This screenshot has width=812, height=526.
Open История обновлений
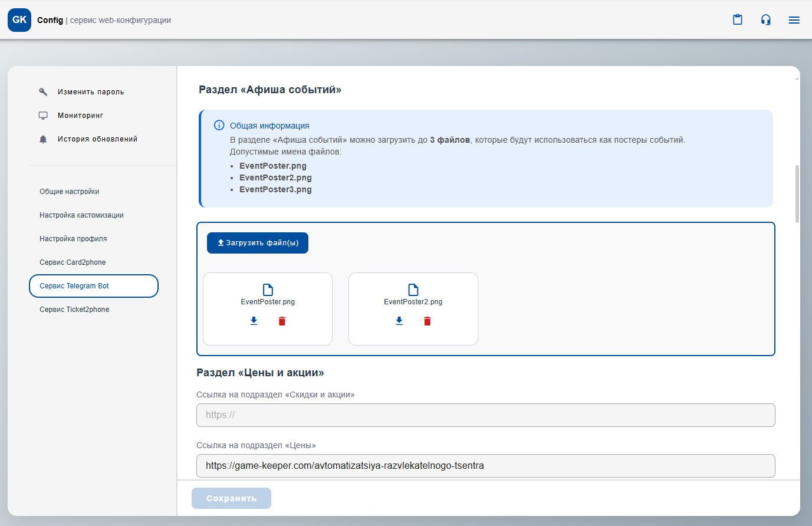click(x=97, y=139)
